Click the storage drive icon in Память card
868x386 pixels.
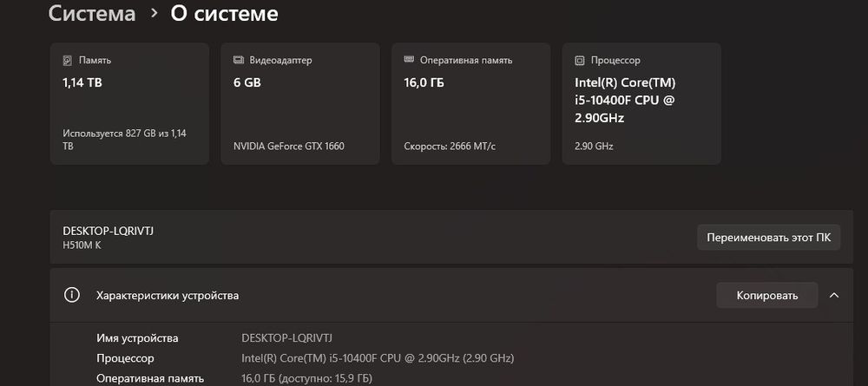(x=68, y=61)
